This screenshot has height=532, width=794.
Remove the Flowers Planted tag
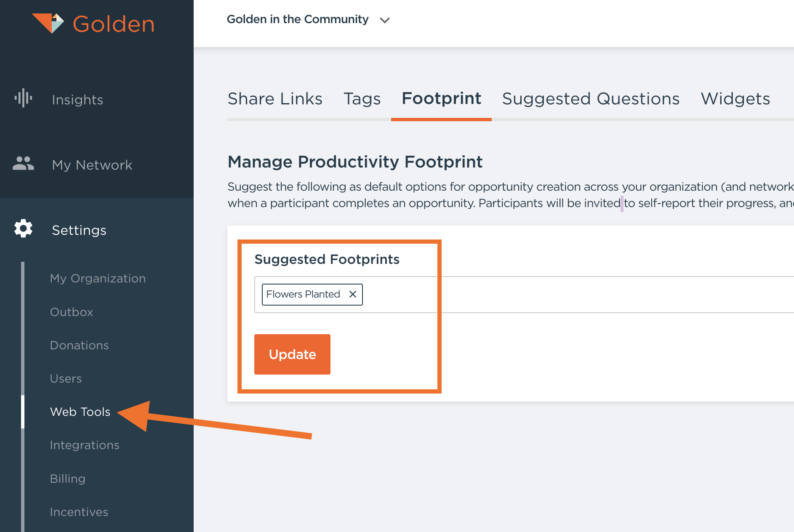pos(353,294)
